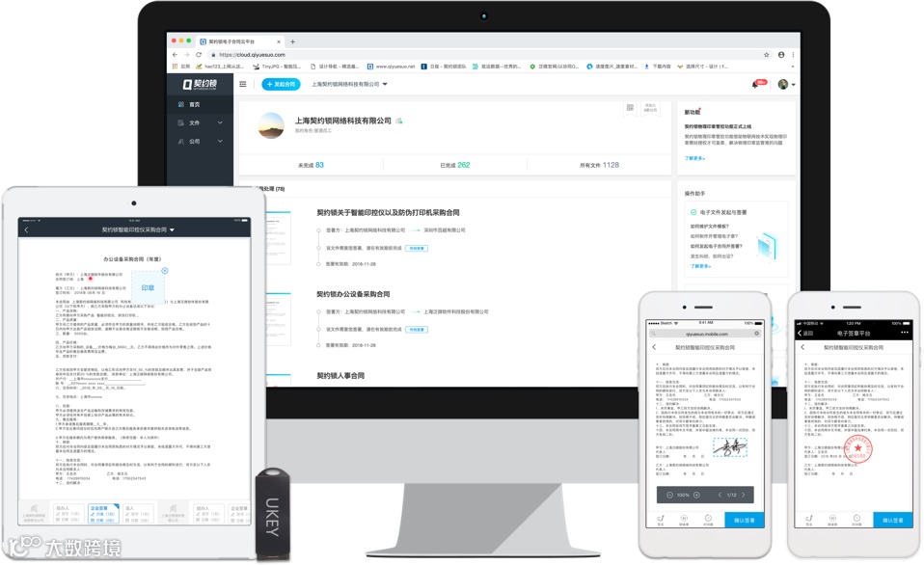Open contract 契约锁关于智能印控仪以及防伪打印机采购合同
This screenshot has height=565, width=924.
[x=388, y=213]
